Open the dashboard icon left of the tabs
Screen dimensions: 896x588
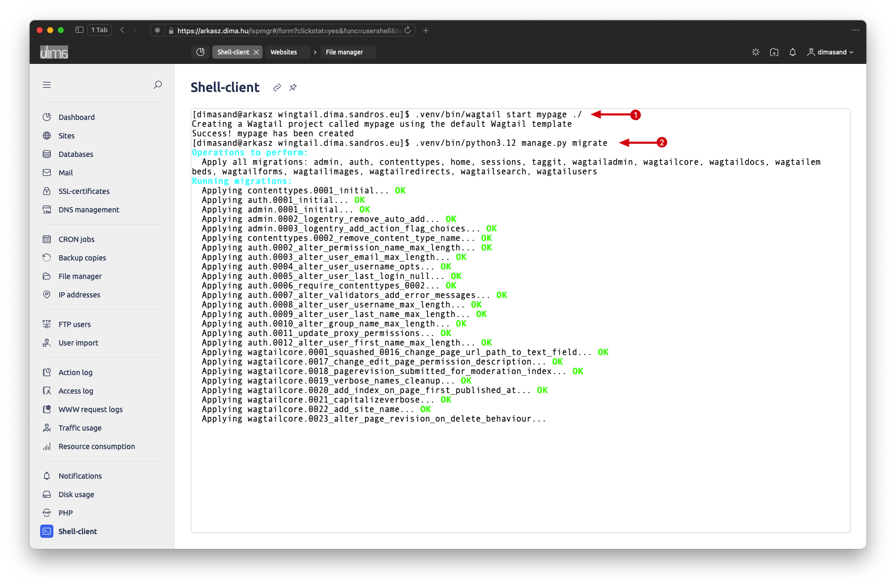pyautogui.click(x=200, y=52)
